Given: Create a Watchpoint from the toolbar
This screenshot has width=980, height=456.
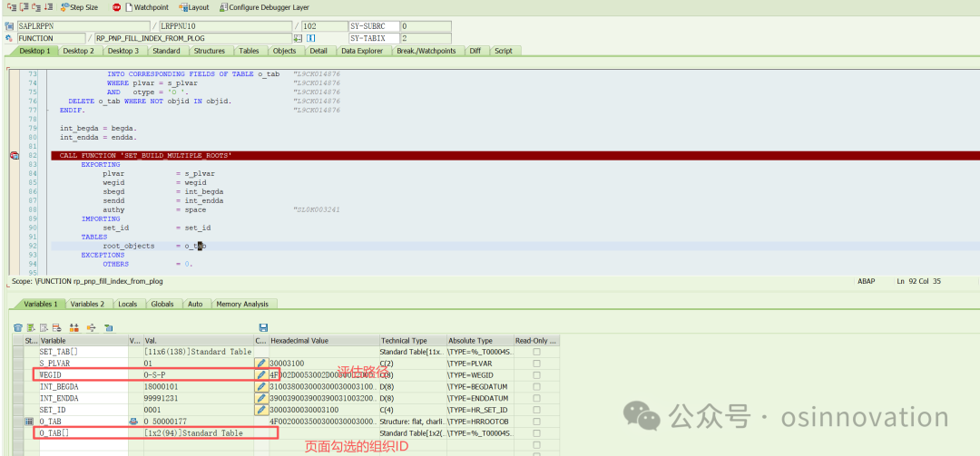Looking at the screenshot, I should [146, 7].
